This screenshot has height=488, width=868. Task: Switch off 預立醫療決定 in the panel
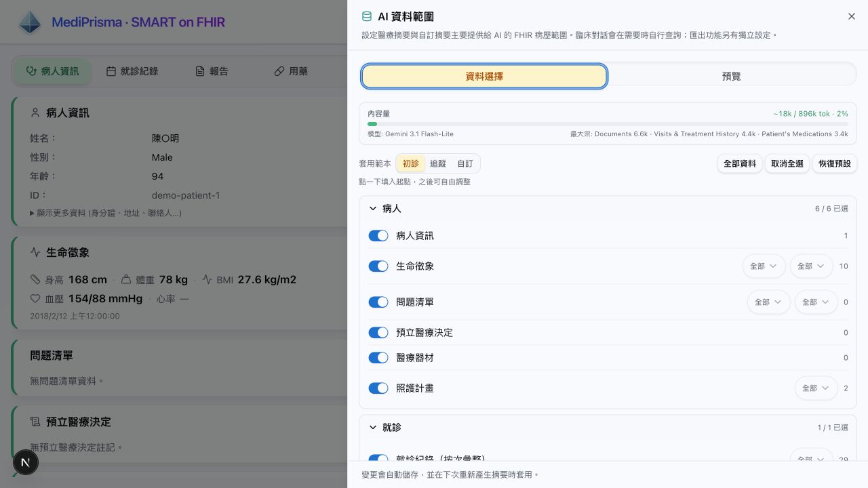click(x=378, y=333)
